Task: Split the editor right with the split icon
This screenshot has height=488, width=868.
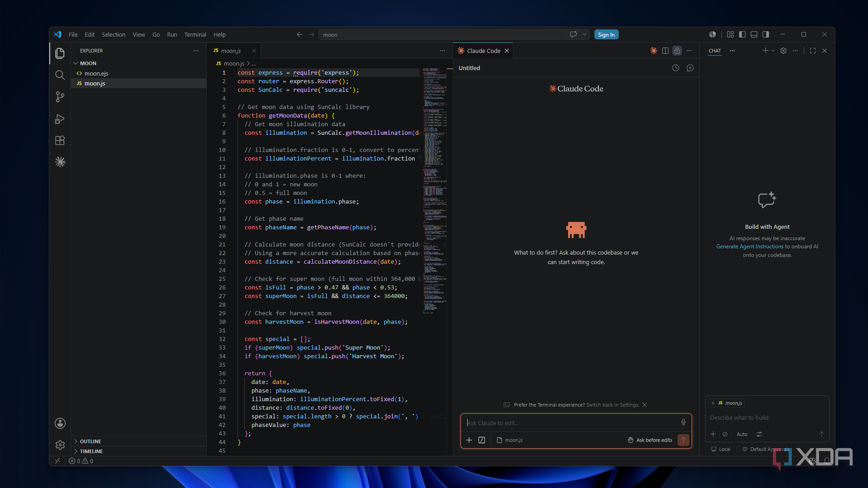Action: coord(665,51)
